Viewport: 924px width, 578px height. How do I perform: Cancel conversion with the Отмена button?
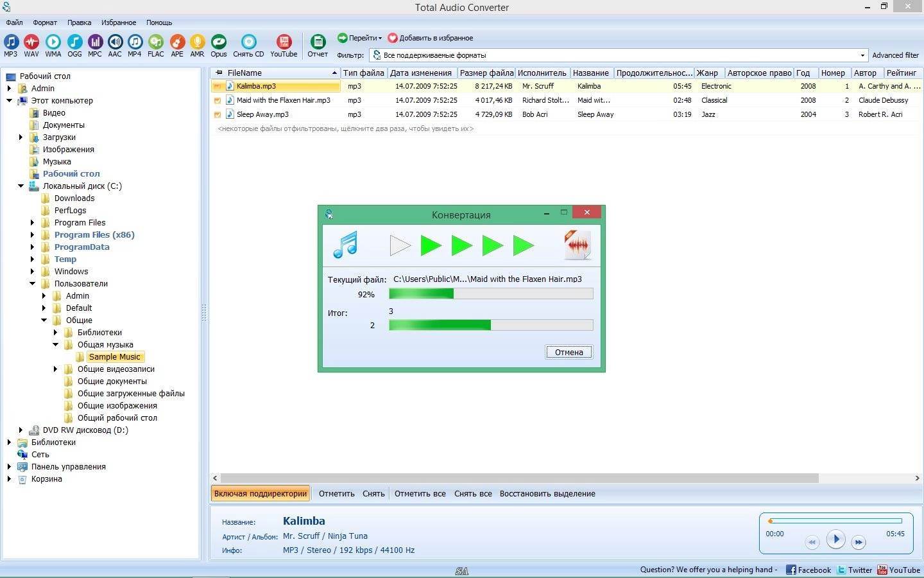[569, 352]
